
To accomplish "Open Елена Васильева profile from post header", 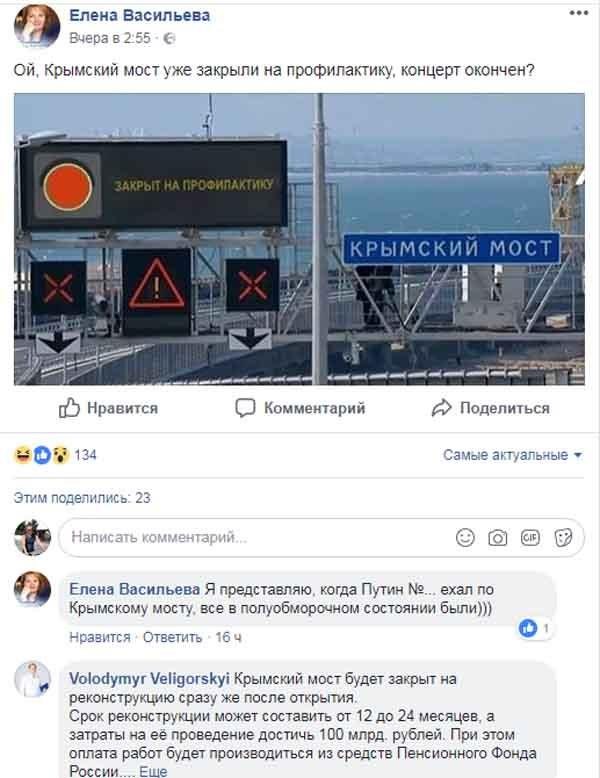I will (139, 15).
